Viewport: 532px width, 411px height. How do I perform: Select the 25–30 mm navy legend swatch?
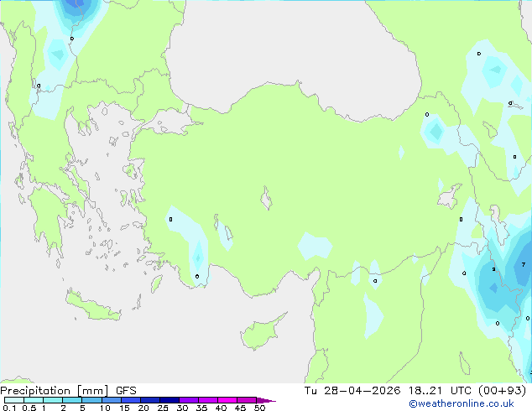tap(170, 400)
